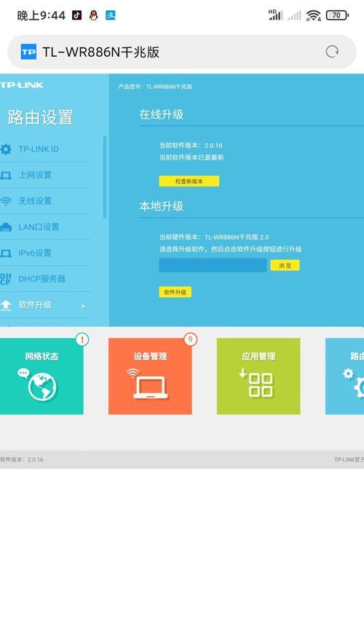The image size is (364, 631).
Task: Click the 当前软件版本已是最新 text
Action: (x=191, y=157)
